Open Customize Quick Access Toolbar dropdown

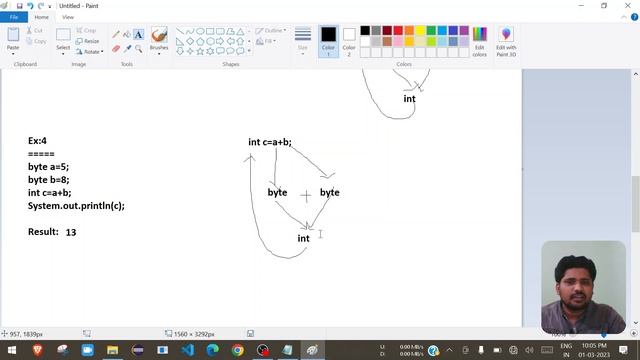pos(50,6)
